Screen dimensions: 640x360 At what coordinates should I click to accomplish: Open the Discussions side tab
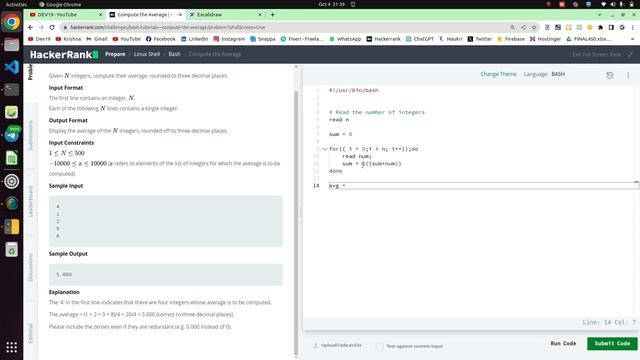[30, 267]
